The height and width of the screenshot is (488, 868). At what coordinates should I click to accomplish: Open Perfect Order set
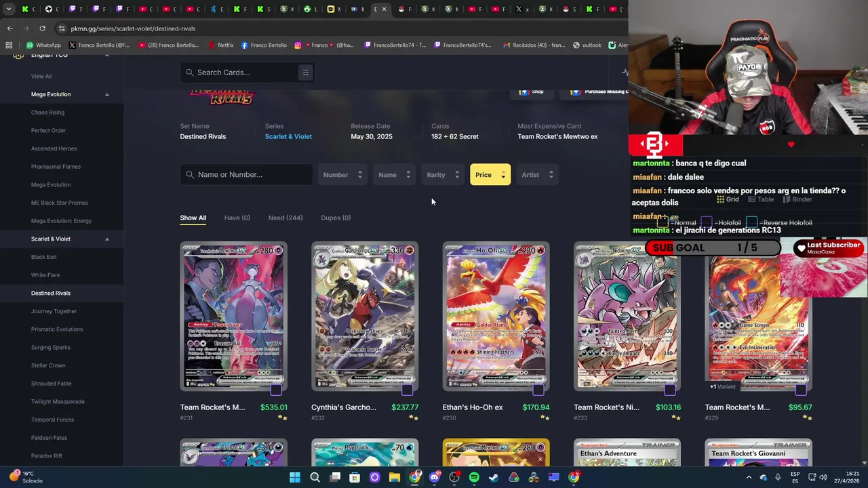coord(48,130)
